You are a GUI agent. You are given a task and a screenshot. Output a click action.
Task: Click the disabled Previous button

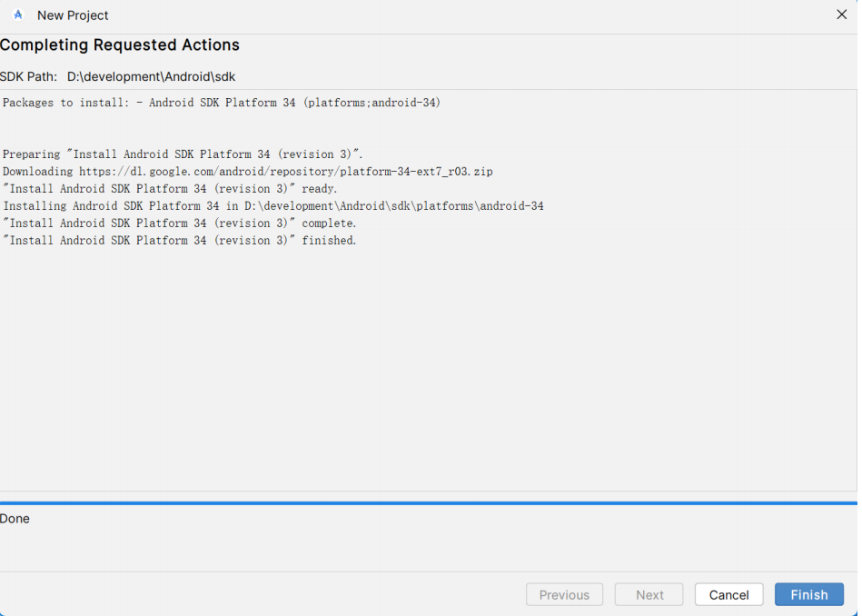pyautogui.click(x=564, y=594)
